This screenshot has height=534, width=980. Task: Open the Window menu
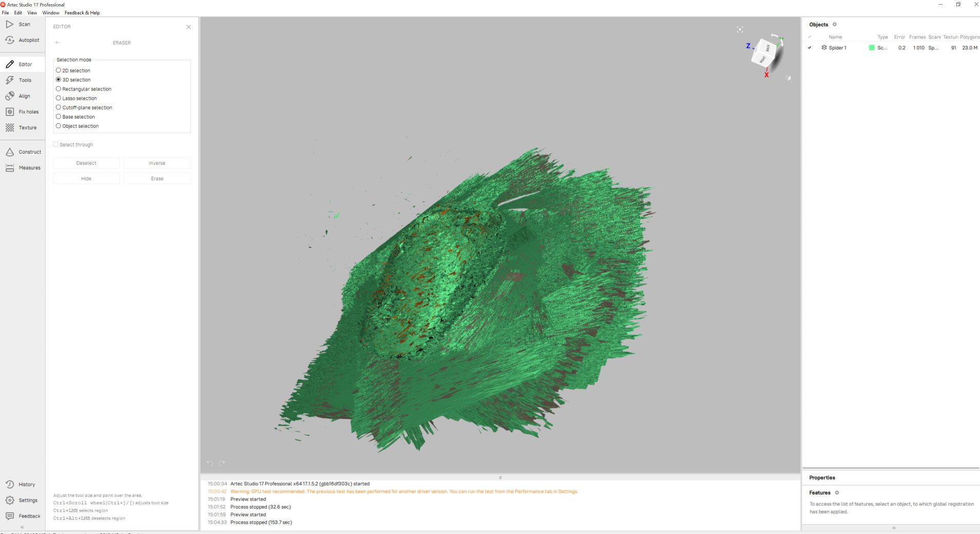51,13
